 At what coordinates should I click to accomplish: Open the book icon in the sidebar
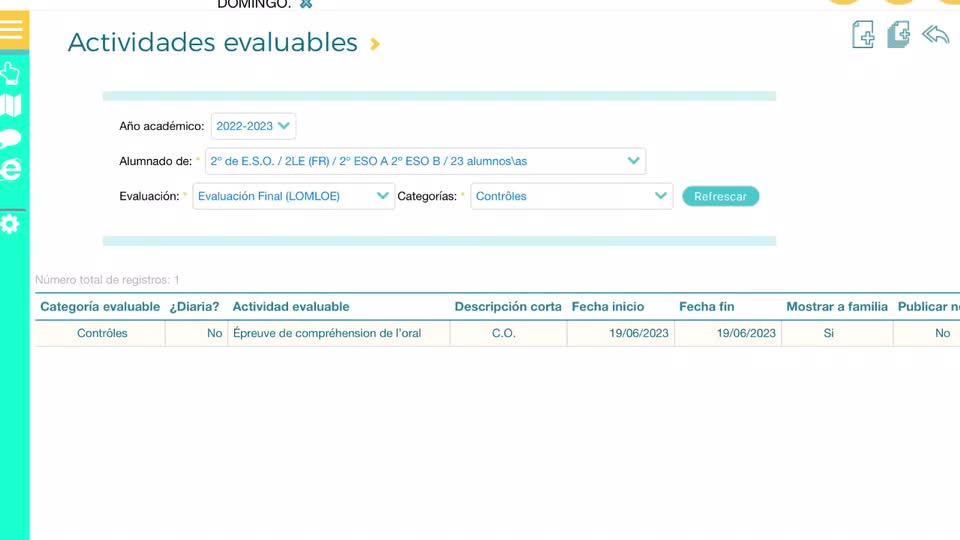(x=10, y=105)
